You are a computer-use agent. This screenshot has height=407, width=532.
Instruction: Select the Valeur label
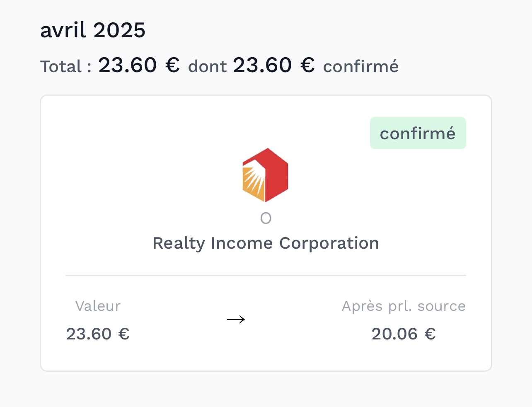98,306
